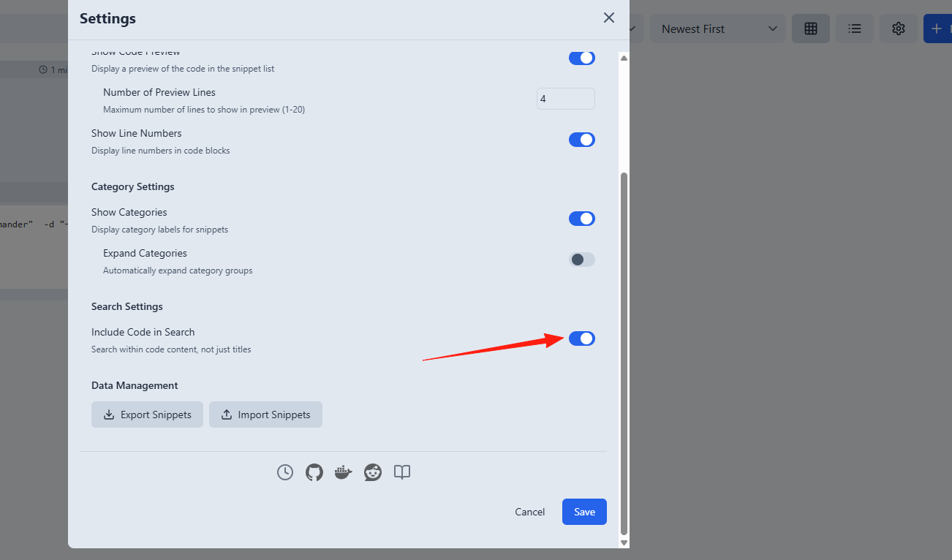The width and height of the screenshot is (952, 560).
Task: Click the settings scrollbar down arrow
Action: click(x=624, y=542)
